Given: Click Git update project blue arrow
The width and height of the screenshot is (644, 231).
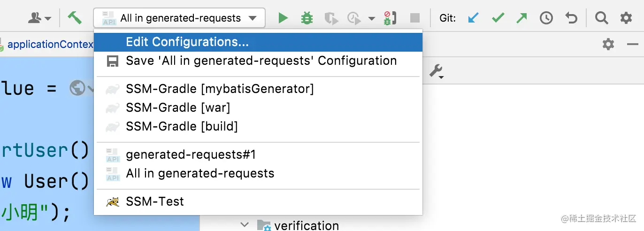Looking at the screenshot, I should 474,18.
